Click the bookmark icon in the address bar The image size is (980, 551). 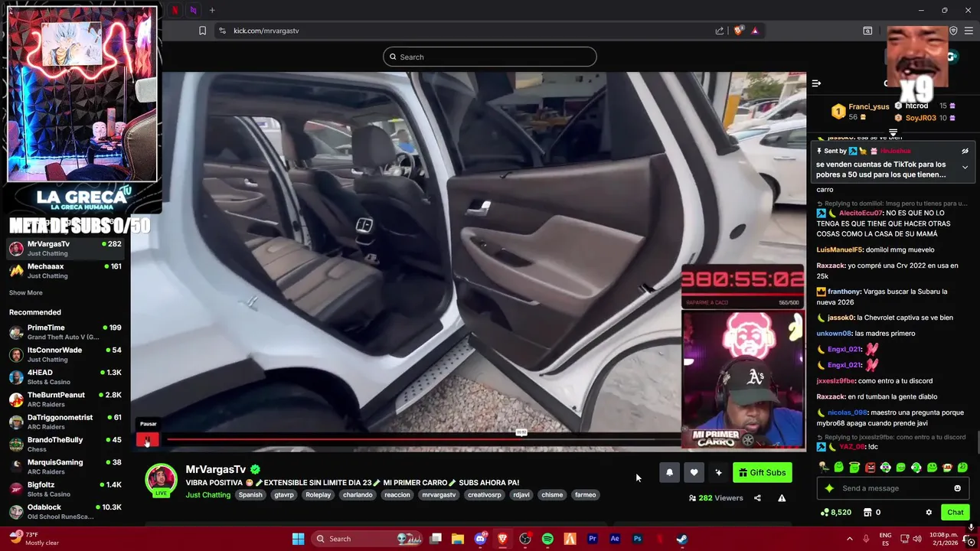click(202, 31)
